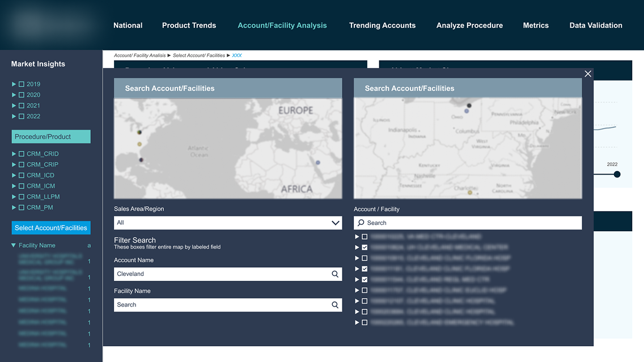
Task: Select the blue marker near Ohio
Action: pyautogui.click(x=467, y=111)
